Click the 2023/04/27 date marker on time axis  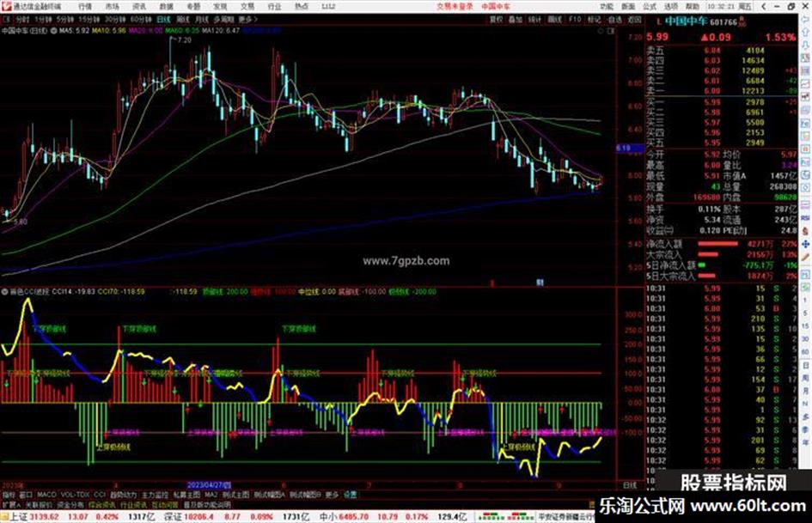click(209, 486)
